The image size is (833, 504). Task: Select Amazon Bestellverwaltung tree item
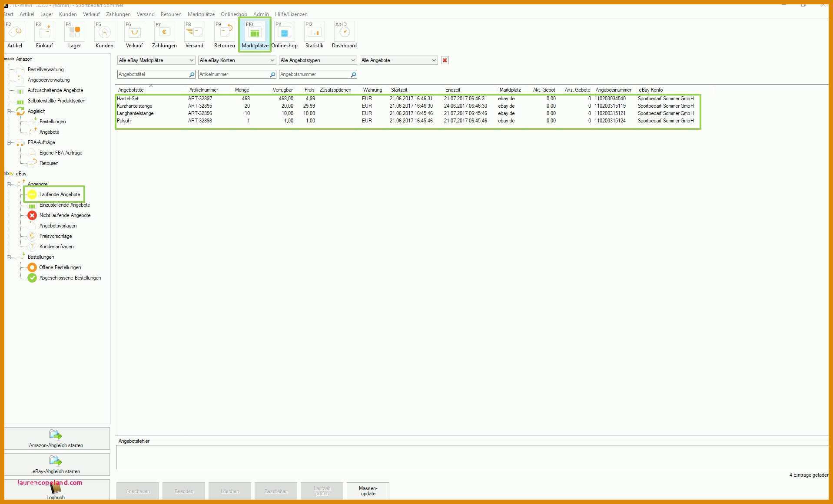coord(46,69)
